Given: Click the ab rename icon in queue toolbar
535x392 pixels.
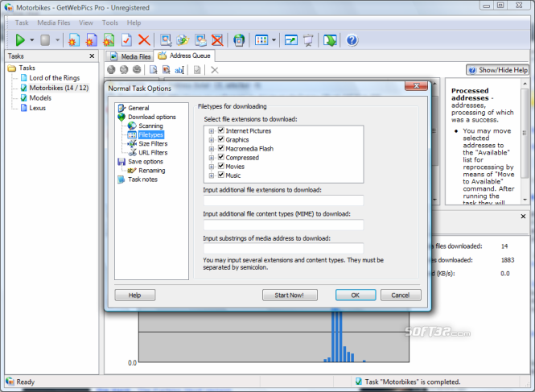Looking at the screenshot, I should tap(179, 70).
